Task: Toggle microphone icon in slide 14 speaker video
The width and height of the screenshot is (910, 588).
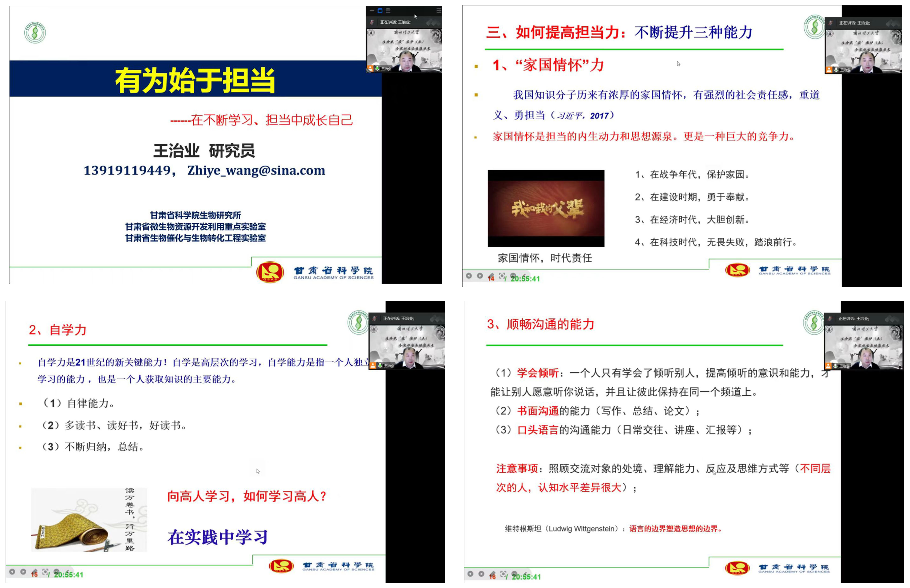Action: [x=836, y=70]
